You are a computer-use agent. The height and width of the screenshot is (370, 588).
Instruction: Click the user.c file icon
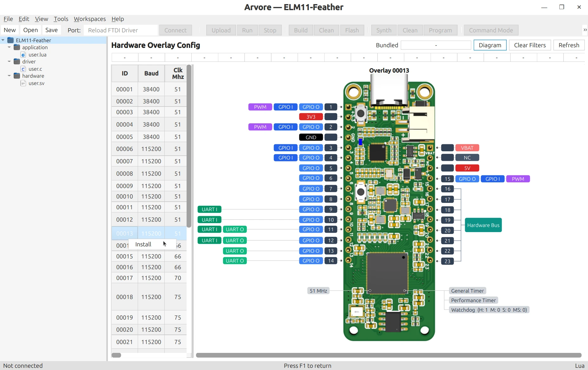click(23, 69)
